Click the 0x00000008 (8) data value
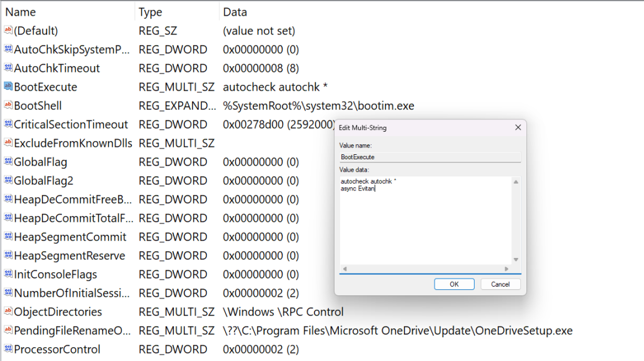Image resolution: width=644 pixels, height=361 pixels. [x=261, y=68]
